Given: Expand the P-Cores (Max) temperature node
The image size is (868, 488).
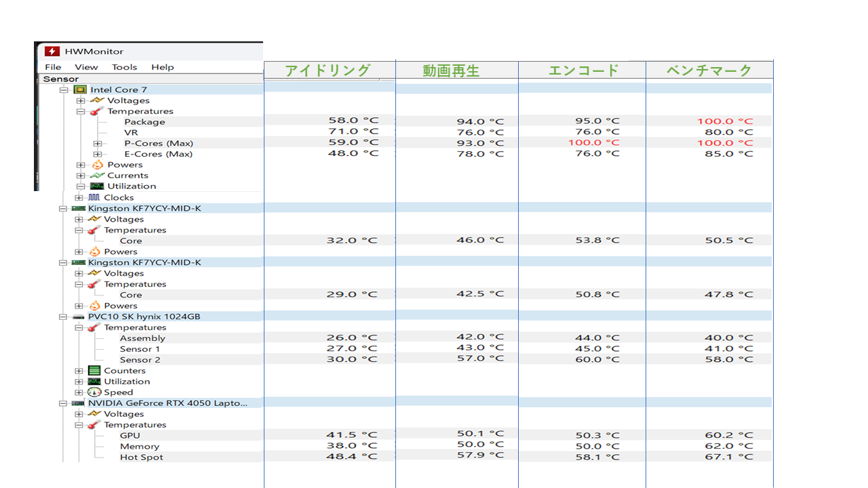Looking at the screenshot, I should [97, 144].
